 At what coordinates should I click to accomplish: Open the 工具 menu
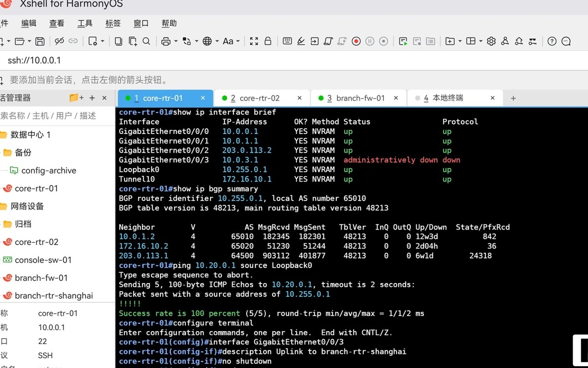tap(85, 23)
